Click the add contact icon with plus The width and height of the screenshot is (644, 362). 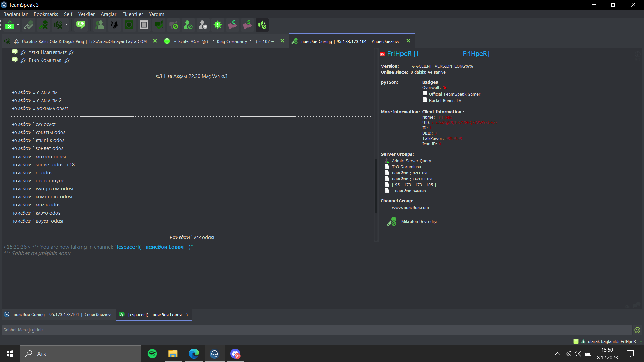203,25
